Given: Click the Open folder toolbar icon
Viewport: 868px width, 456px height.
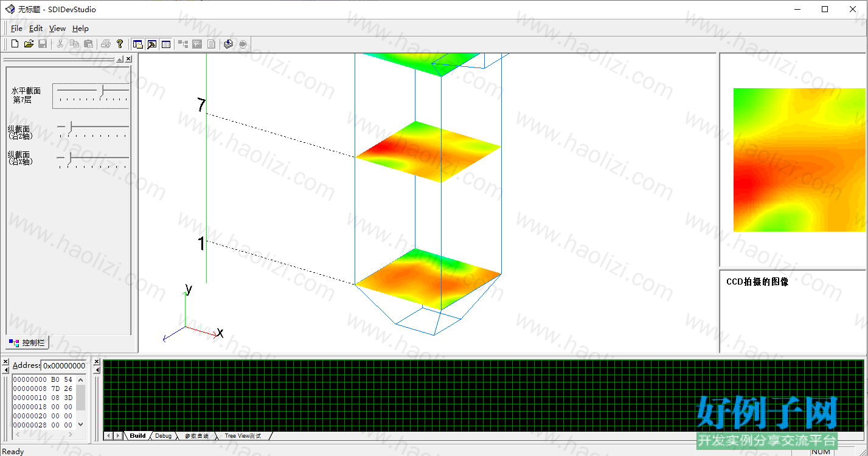Looking at the screenshot, I should [29, 44].
